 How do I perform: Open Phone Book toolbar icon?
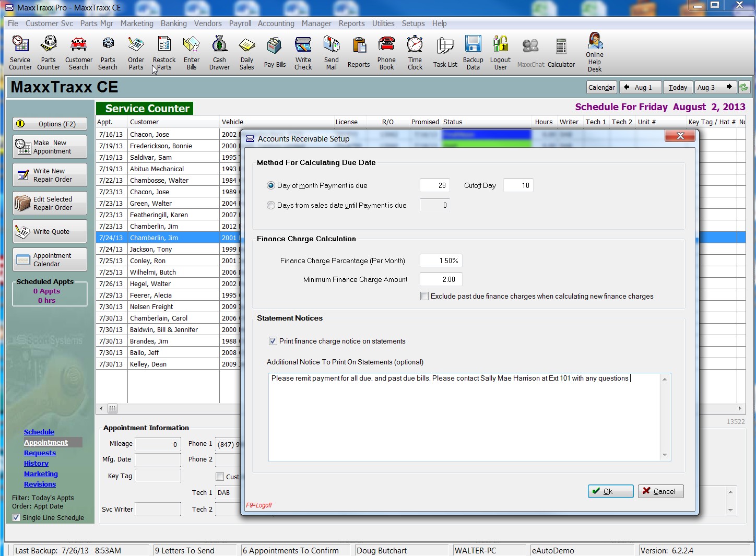tap(386, 53)
